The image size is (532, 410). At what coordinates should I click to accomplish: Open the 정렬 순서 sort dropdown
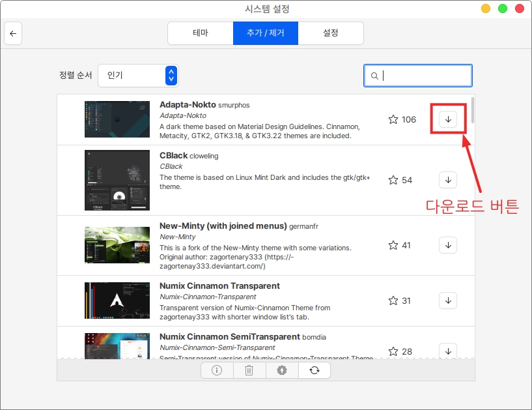138,76
